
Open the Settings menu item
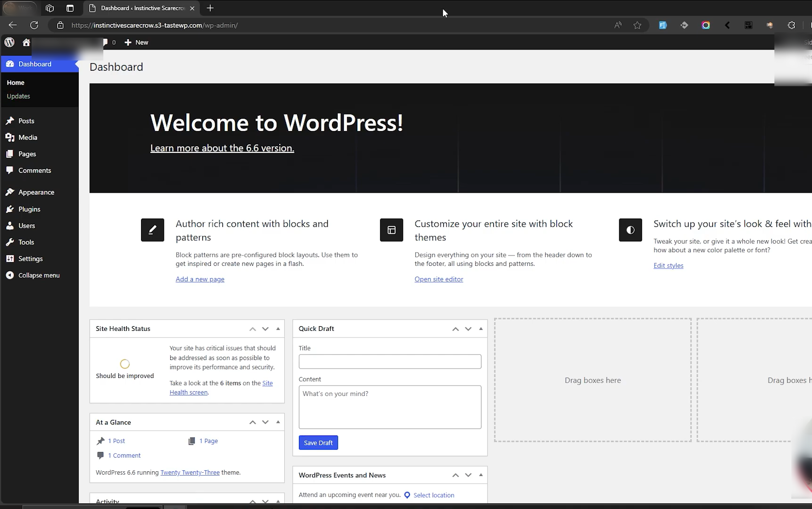30,259
